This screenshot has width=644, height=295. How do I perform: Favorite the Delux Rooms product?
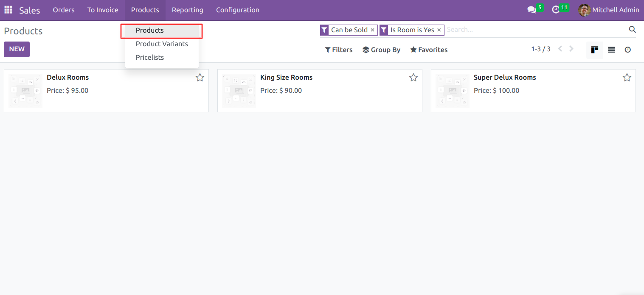pyautogui.click(x=200, y=78)
